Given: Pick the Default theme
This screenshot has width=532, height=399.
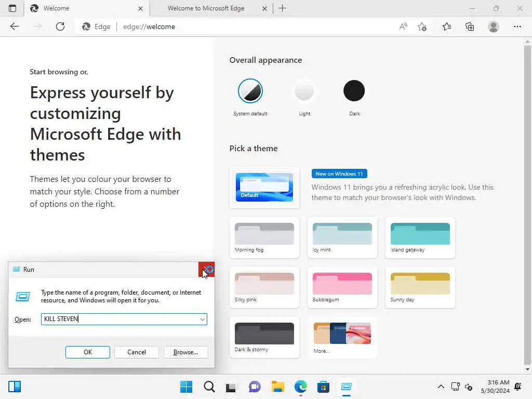Looking at the screenshot, I should [264, 187].
